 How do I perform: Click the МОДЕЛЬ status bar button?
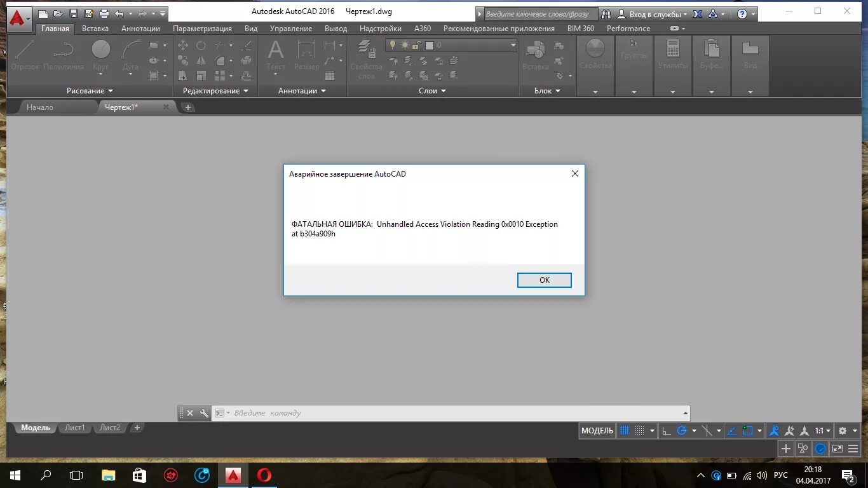[x=597, y=431]
